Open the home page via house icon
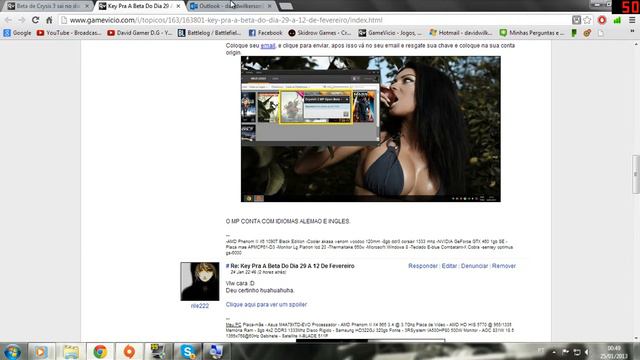The height and width of the screenshot is (360, 640). click(49, 20)
